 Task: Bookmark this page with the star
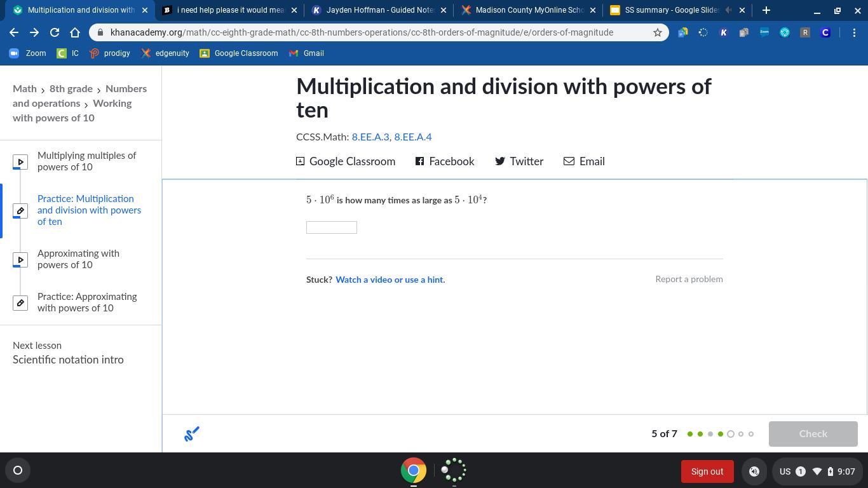tap(658, 32)
